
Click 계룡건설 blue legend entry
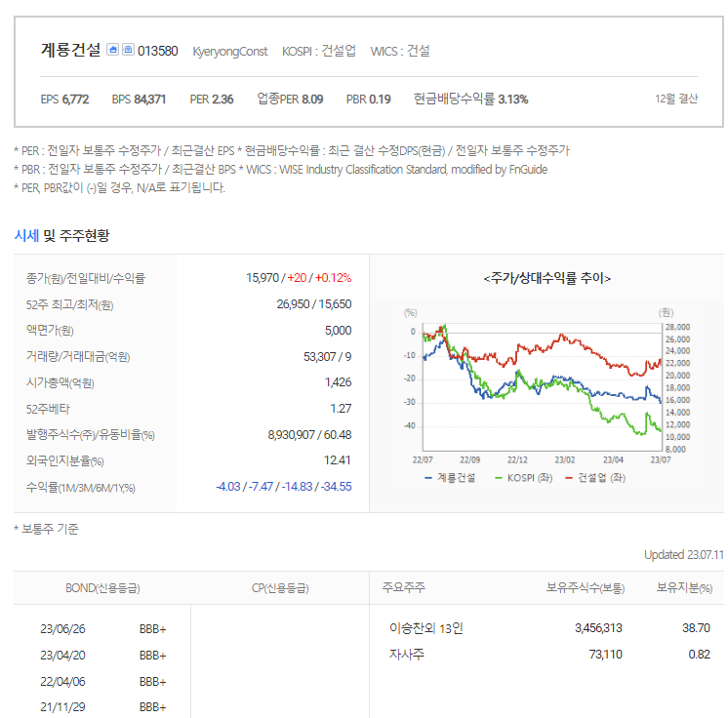coord(450,478)
